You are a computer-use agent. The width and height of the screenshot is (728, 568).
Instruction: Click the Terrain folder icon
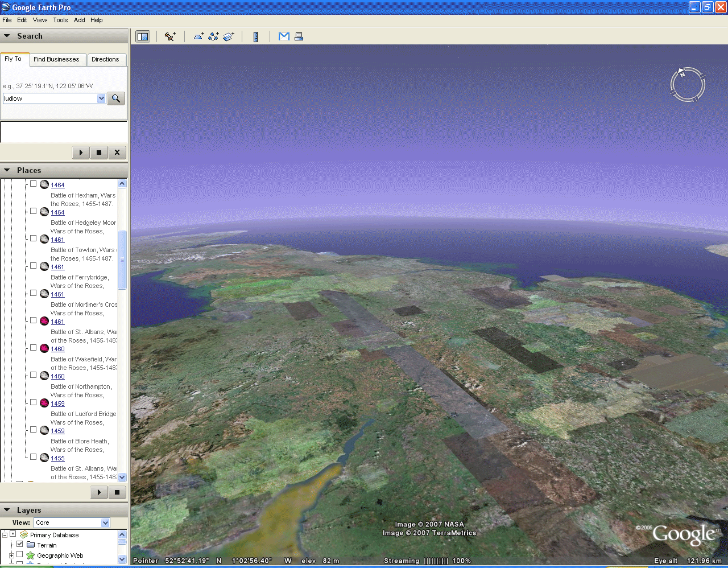(31, 545)
